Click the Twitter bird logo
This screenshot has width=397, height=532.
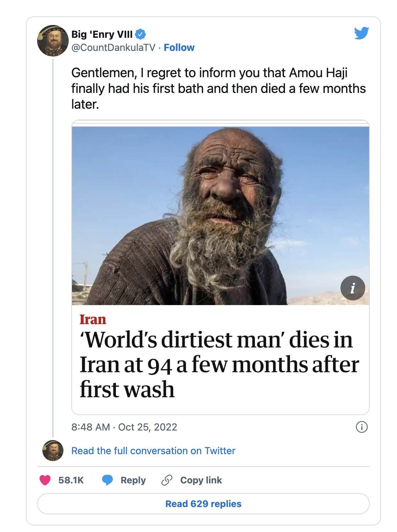click(x=362, y=33)
